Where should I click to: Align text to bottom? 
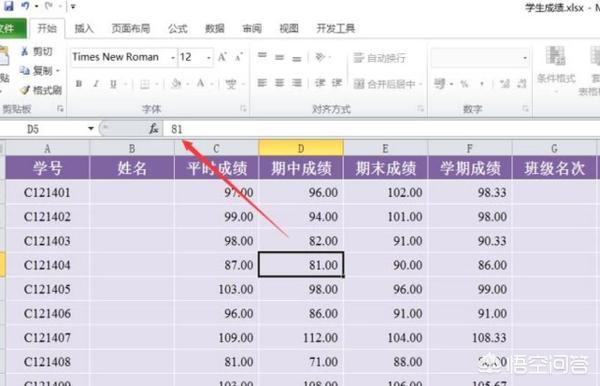(297, 58)
